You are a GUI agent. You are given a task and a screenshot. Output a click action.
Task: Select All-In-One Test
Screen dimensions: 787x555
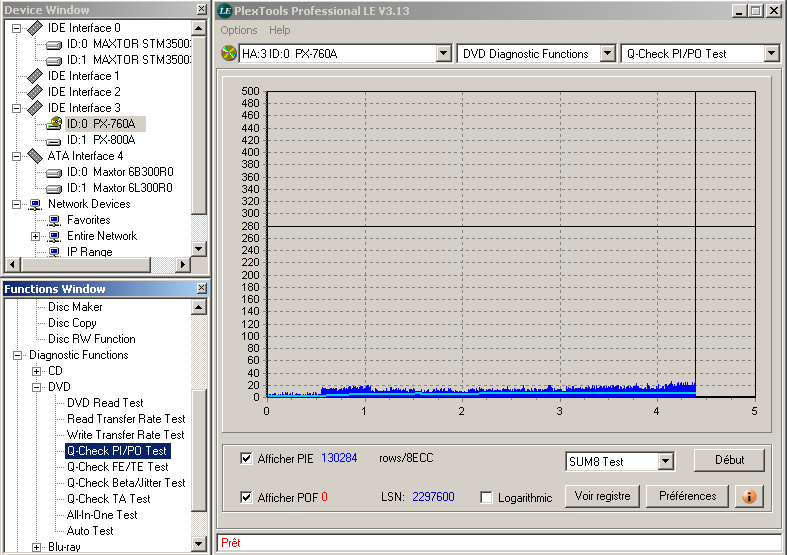(x=102, y=515)
